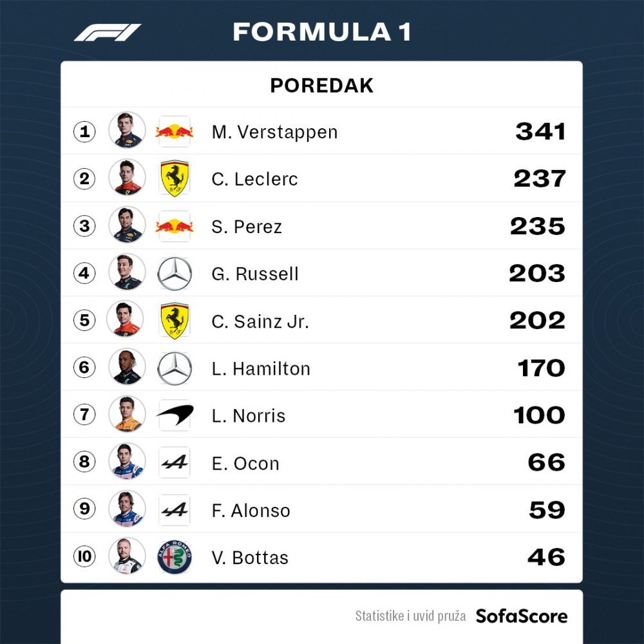
Task: Open L. Hamilton's driver photo
Action: coord(127,367)
